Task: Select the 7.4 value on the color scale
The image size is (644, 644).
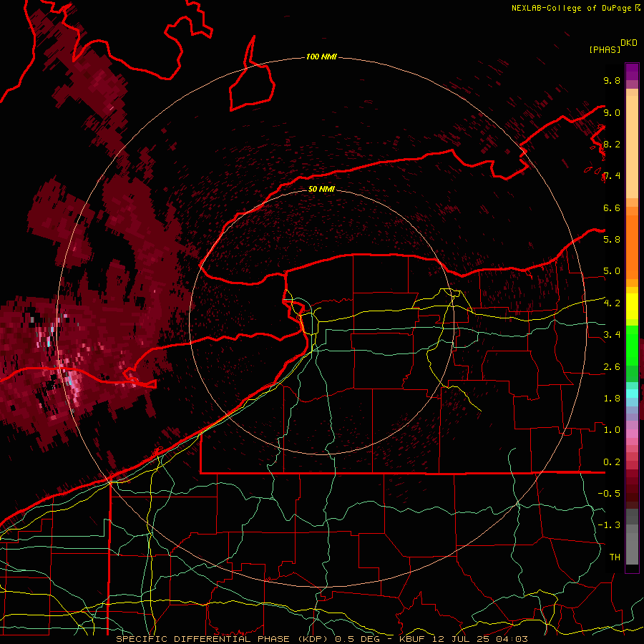Action: pos(612,176)
